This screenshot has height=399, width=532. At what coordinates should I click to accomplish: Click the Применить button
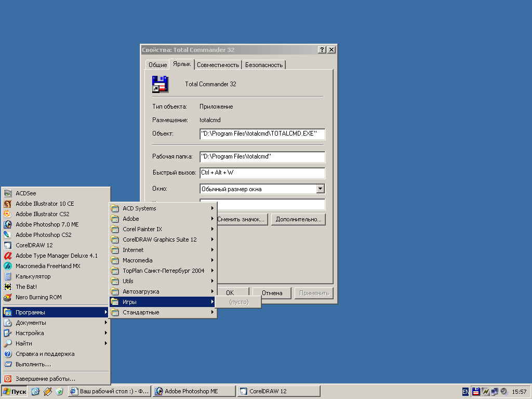(314, 293)
